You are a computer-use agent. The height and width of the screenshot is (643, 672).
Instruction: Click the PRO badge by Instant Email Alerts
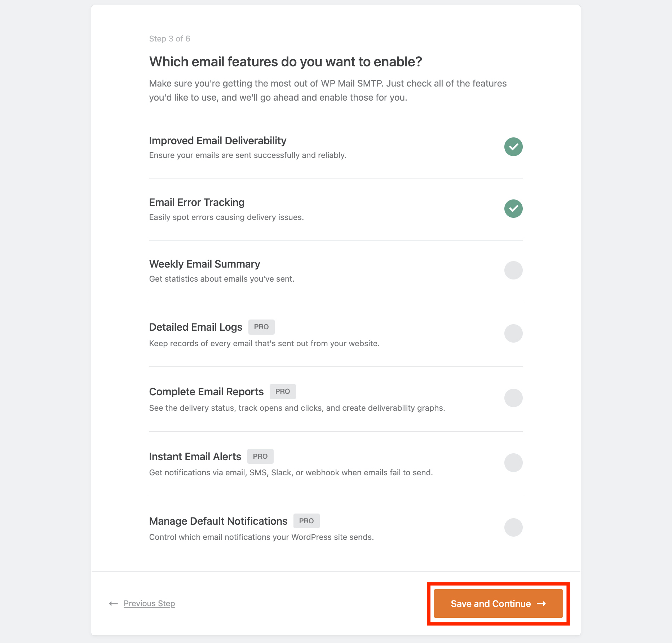(260, 456)
